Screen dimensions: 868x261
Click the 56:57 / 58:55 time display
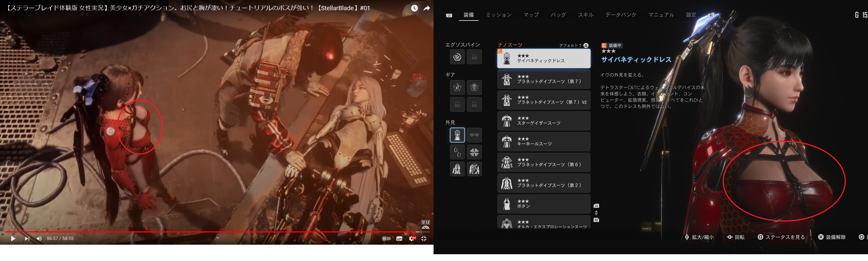pyautogui.click(x=60, y=238)
